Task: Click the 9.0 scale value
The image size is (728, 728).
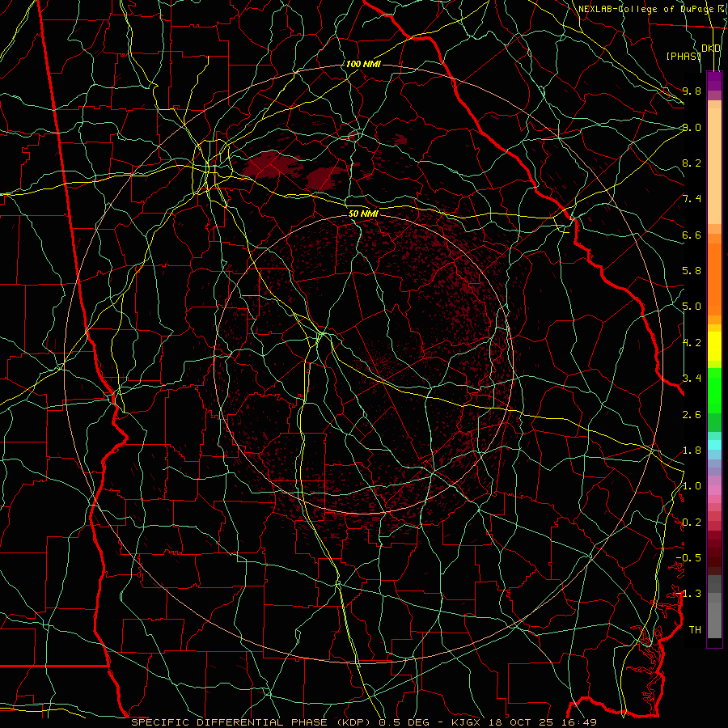Action: click(692, 127)
